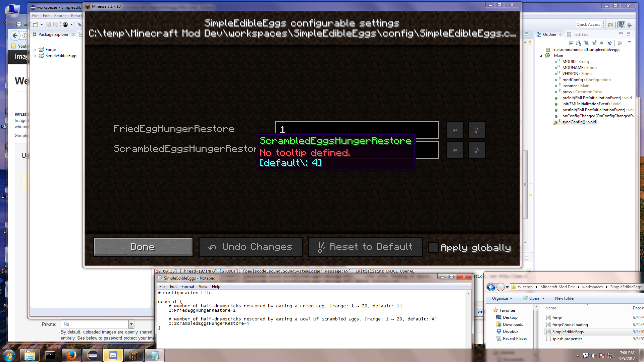Reset FriedEggHungerRestore to default with row icon
Screen dimensions: 644x362
(477, 130)
